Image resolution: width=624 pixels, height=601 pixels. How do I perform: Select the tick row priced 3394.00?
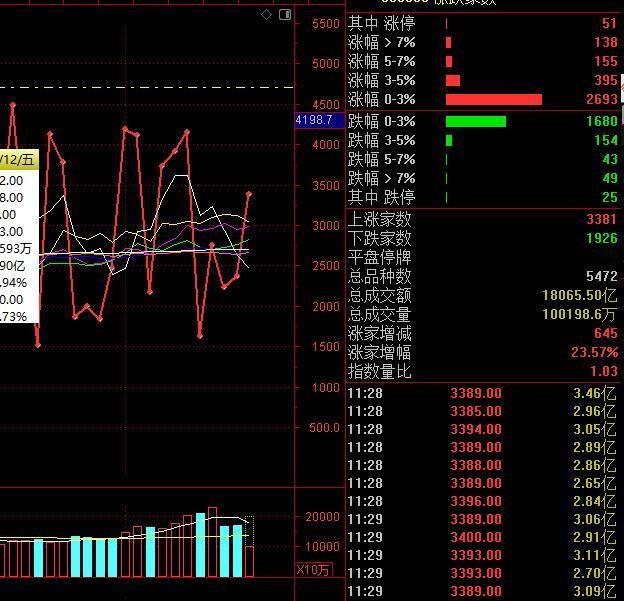click(x=482, y=429)
